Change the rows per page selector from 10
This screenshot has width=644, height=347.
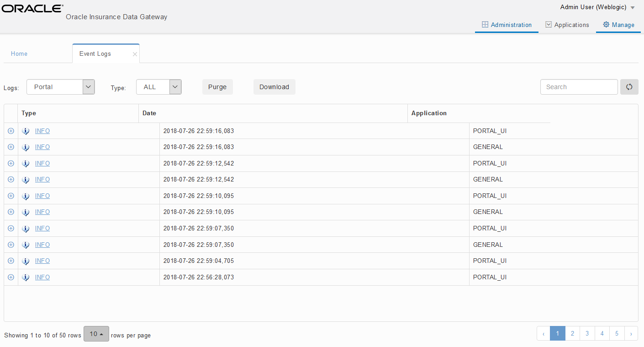(x=96, y=334)
